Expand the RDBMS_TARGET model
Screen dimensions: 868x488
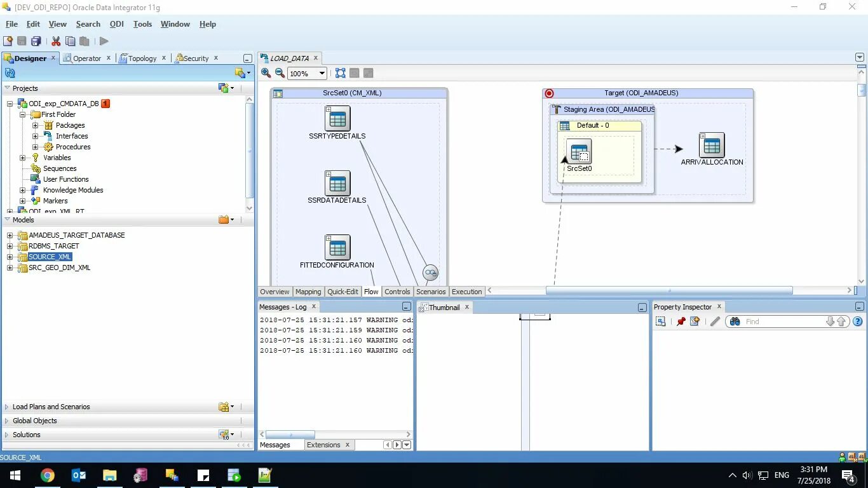click(10, 246)
